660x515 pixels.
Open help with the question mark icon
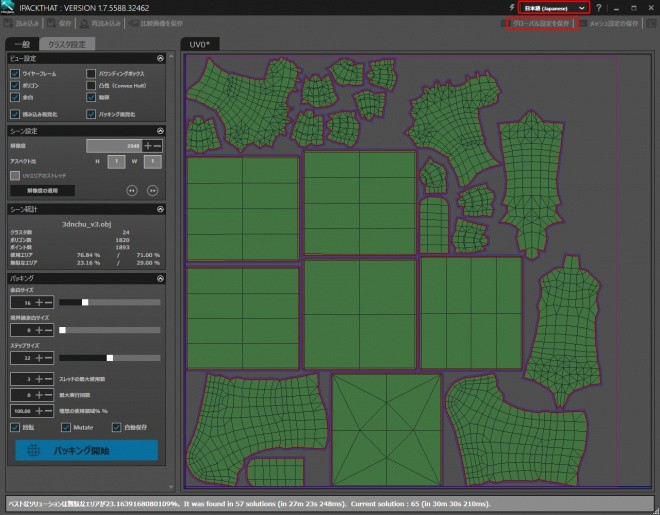599,8
